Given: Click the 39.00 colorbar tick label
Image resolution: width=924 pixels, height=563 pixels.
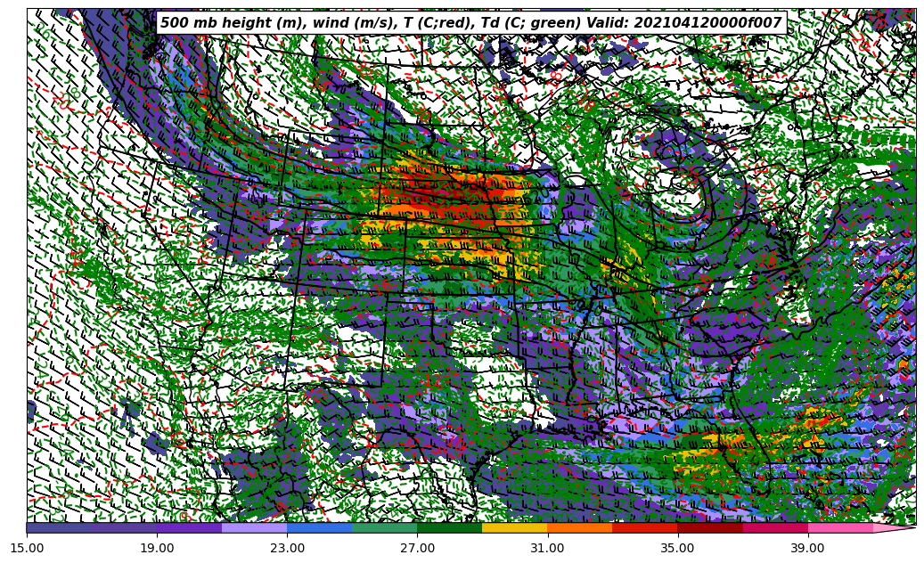Looking at the screenshot, I should pos(807,549).
